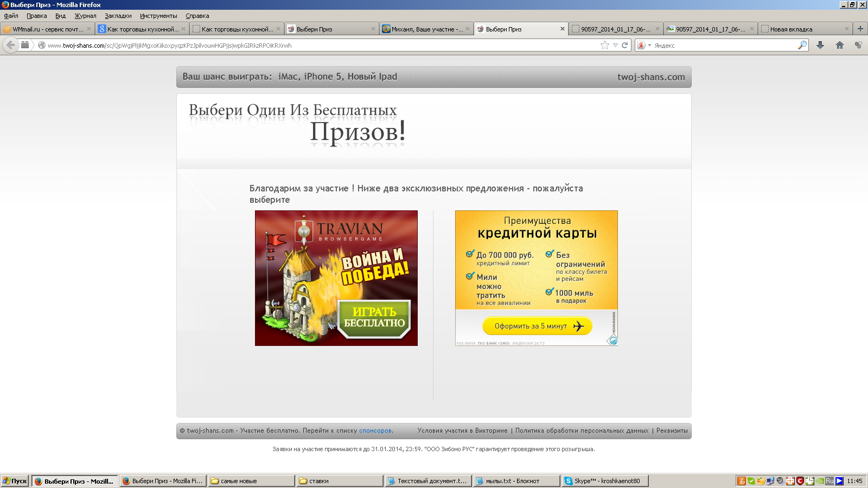Open the Вид menu
The image size is (868, 488).
click(61, 16)
